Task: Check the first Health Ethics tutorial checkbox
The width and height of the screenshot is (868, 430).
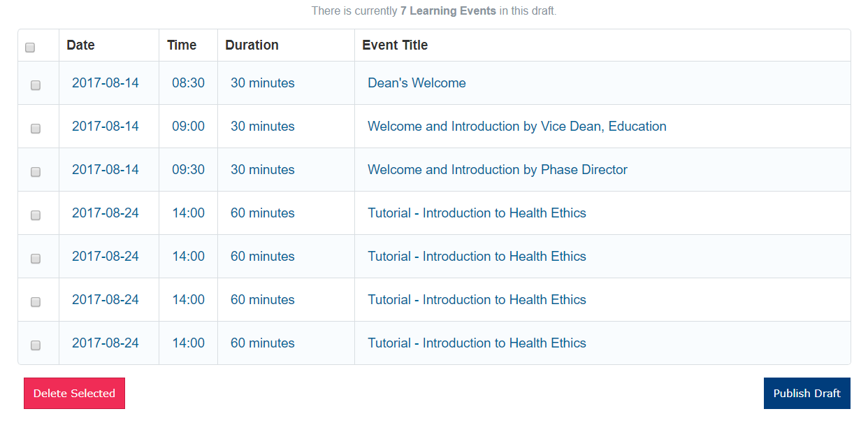Action: tap(36, 215)
